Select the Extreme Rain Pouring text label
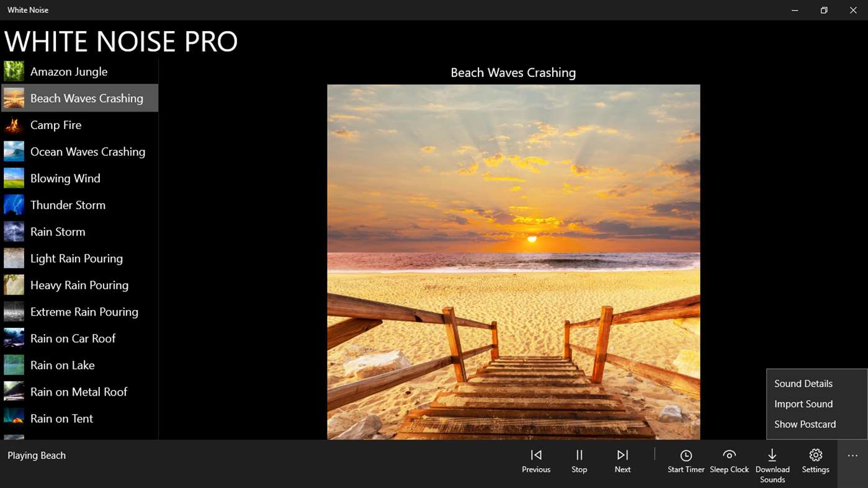Screen dimensions: 868x488 tap(84, 312)
